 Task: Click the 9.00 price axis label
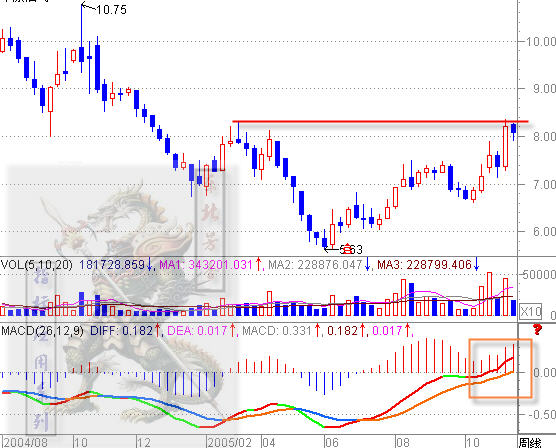pos(545,89)
